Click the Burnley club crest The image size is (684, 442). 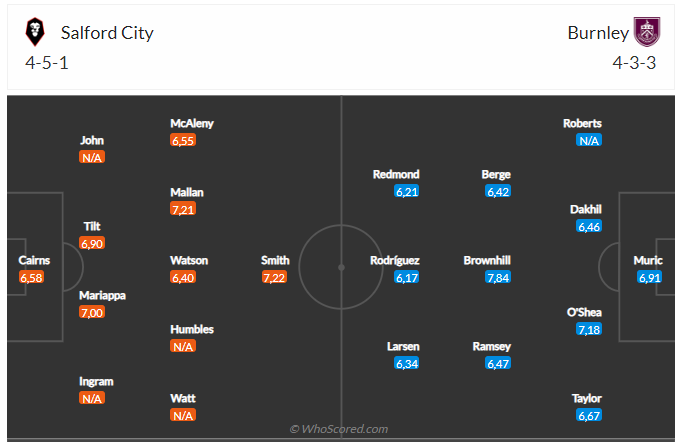coord(647,33)
